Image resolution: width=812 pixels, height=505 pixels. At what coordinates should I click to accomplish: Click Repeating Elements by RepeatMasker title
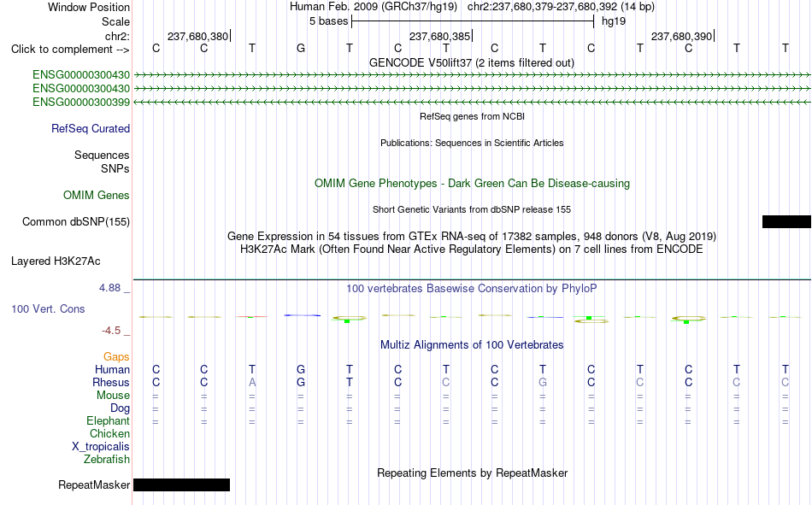[x=472, y=473]
